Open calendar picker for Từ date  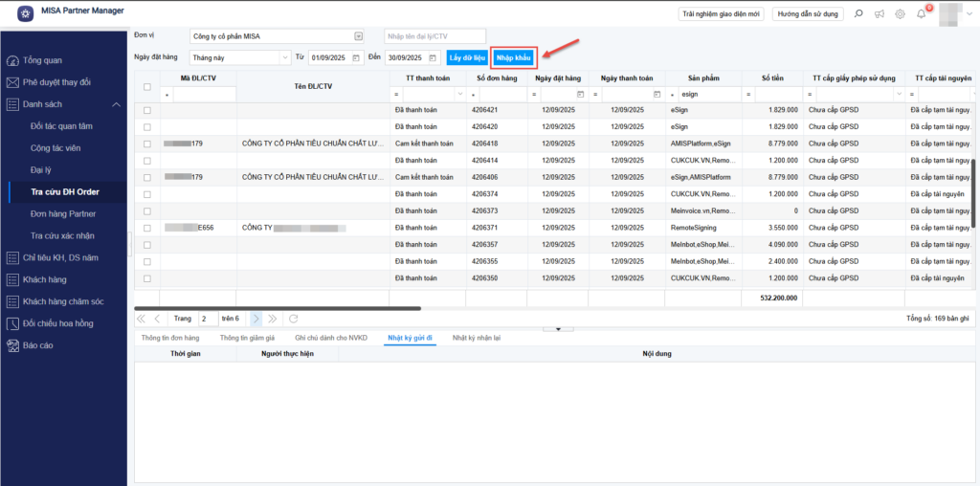point(356,57)
